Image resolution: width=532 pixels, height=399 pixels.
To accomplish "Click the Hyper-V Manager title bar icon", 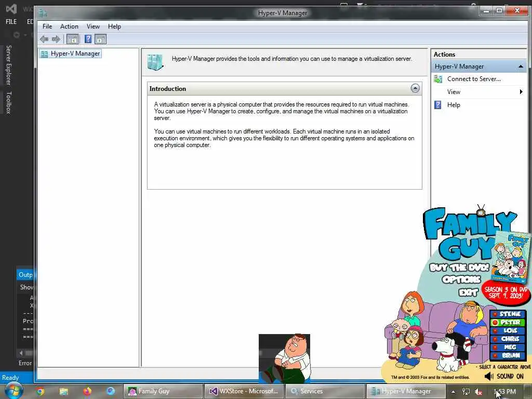I will click(43, 13).
